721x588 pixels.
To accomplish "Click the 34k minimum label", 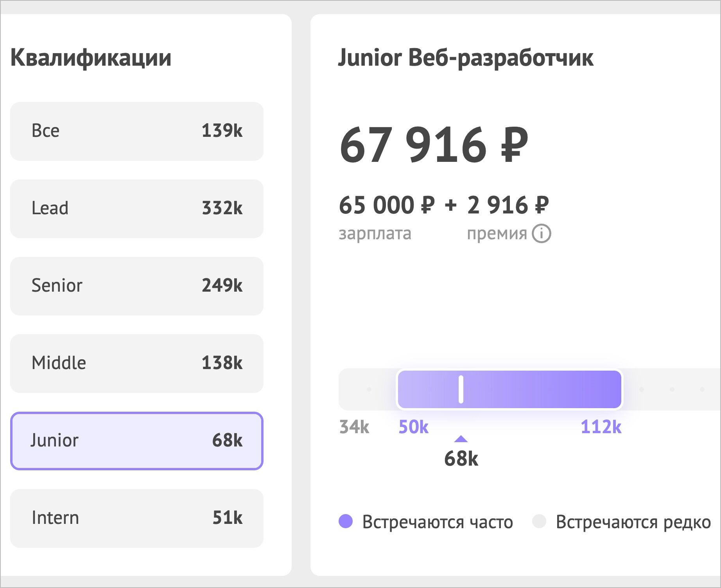I will pos(354,427).
